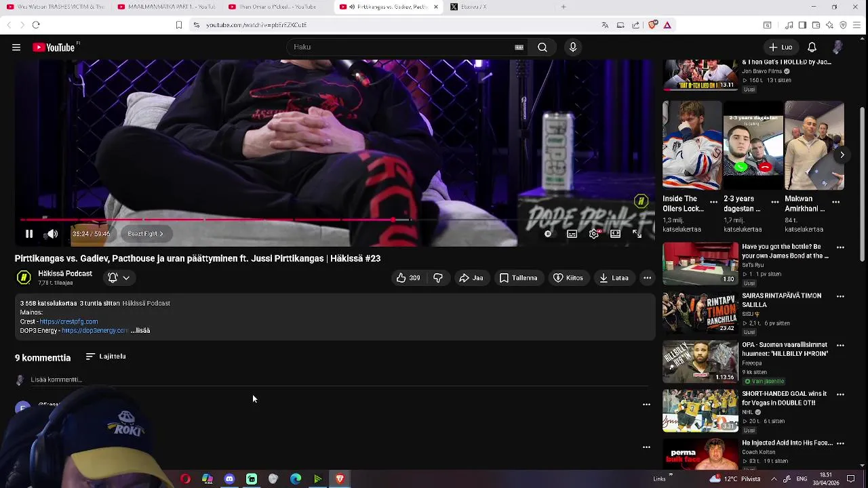Screen dimensions: 868x488
Task: Toggle the autoplay switch in player
Action: click(x=548, y=234)
